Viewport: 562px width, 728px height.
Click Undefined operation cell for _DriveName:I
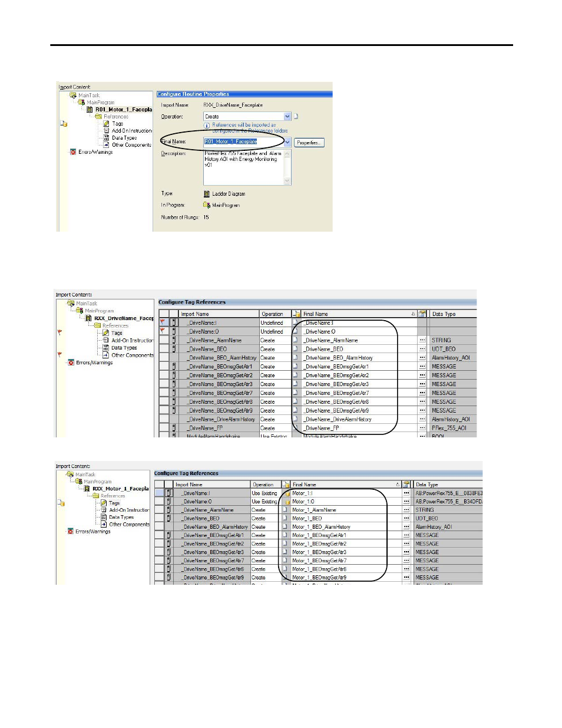pos(275,323)
